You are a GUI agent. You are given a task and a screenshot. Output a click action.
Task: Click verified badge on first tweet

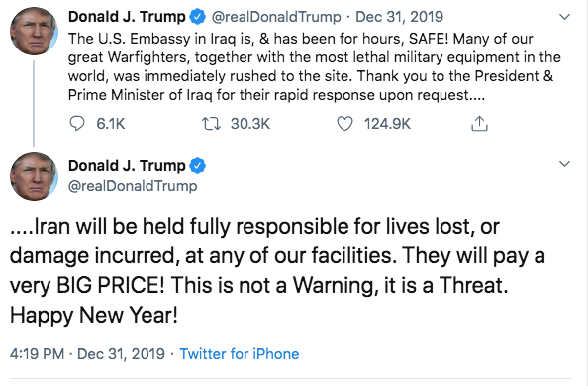[198, 17]
